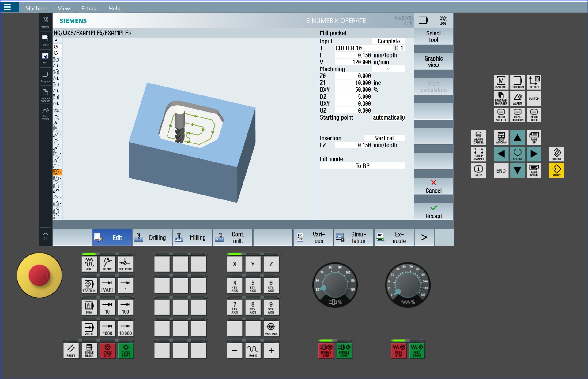Change Insertion mode showing Vertical
The height and width of the screenshot is (379, 588).
pos(384,138)
